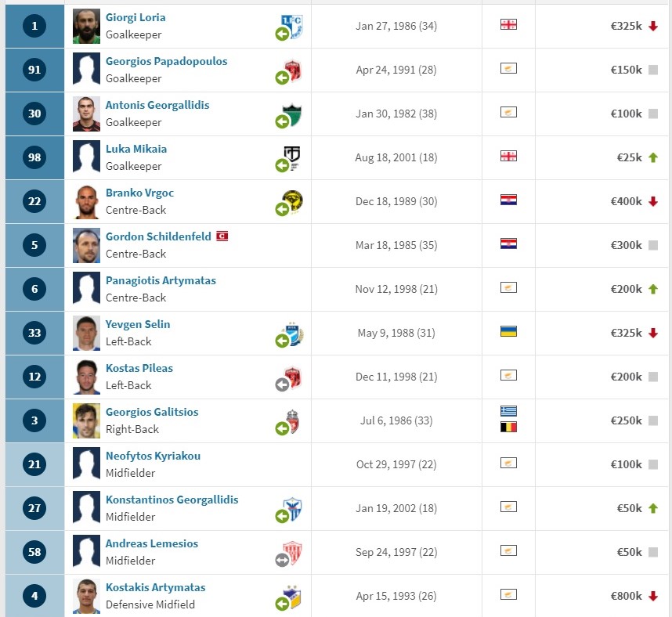Image resolution: width=672 pixels, height=617 pixels.
Task: Click the Turkish flag beside Gordon Schildenfeld
Action: tap(222, 236)
